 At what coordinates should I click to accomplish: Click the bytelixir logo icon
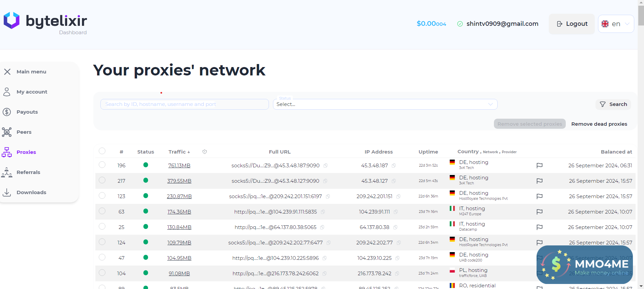click(x=11, y=20)
